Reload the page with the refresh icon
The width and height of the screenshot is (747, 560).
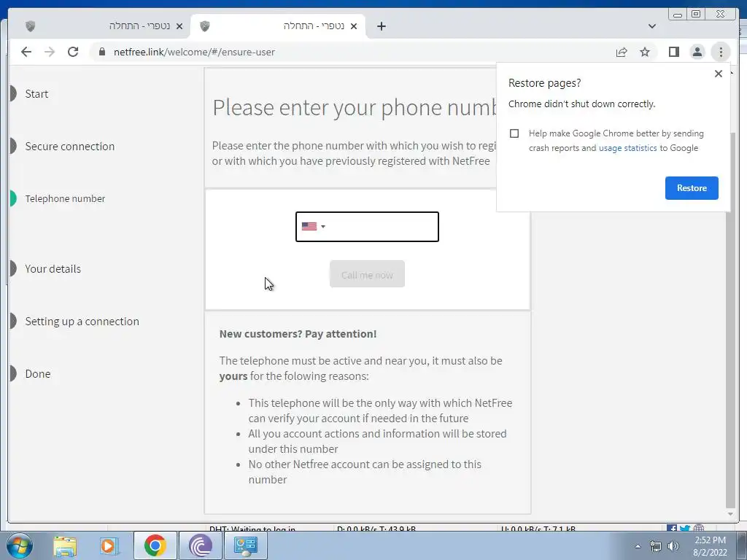73,52
